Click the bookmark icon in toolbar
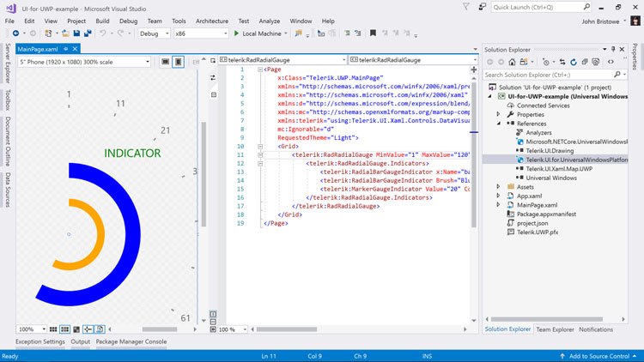The width and height of the screenshot is (644, 362). click(x=373, y=33)
